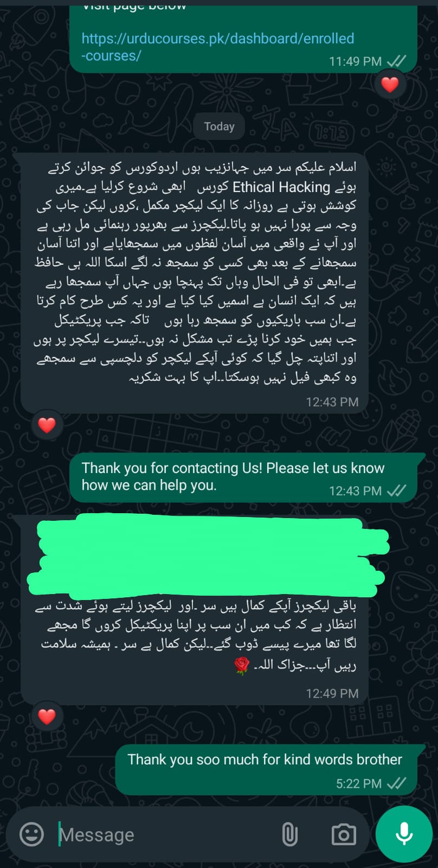
Task: Tap the paperclip attachment icon
Action: coord(290,834)
